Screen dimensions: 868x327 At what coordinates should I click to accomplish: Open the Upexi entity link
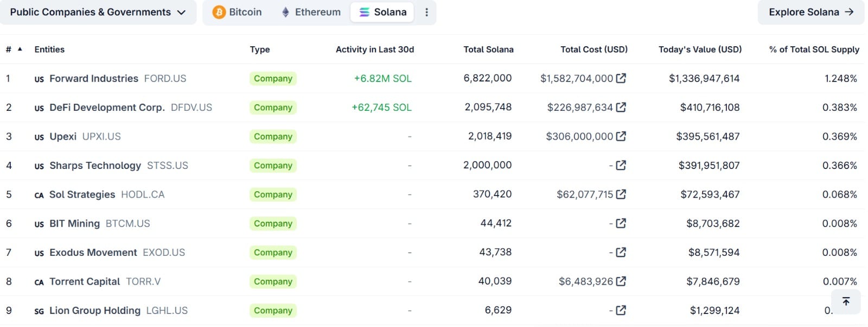coord(63,136)
